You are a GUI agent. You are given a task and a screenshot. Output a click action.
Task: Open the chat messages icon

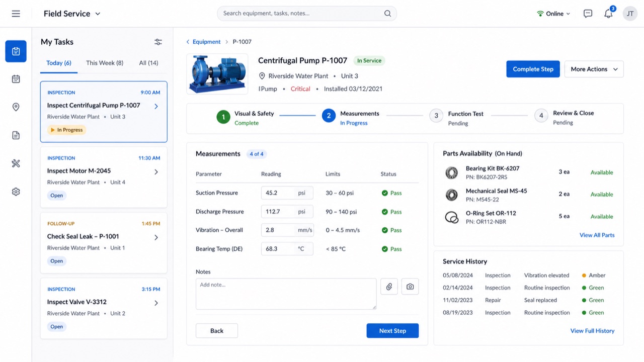point(588,14)
